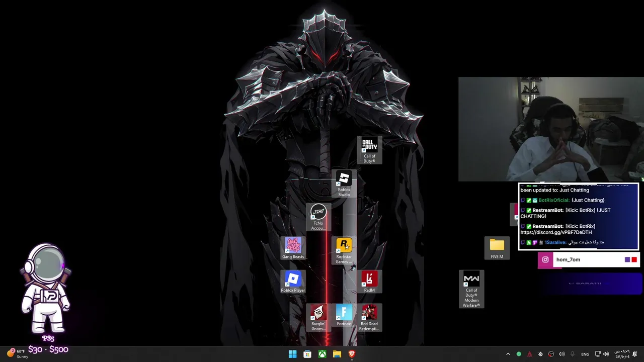
Task: Click the 1Saralive username in chat
Action: point(555,242)
